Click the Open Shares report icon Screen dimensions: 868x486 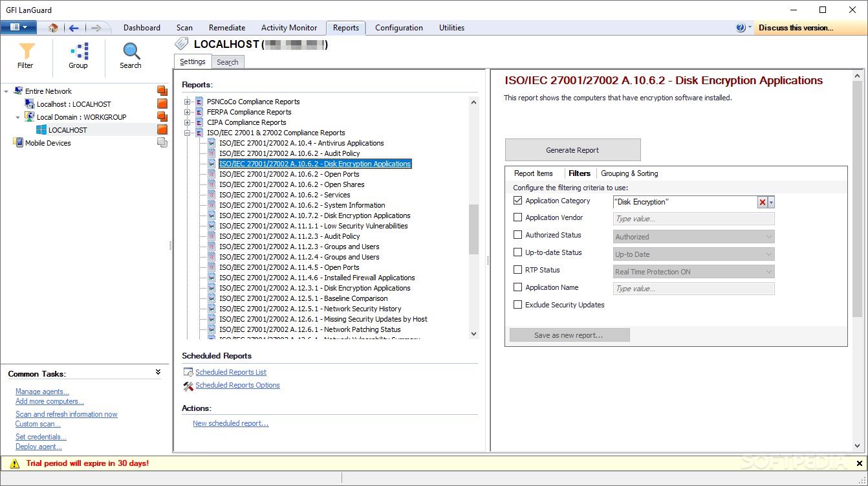[x=212, y=184]
